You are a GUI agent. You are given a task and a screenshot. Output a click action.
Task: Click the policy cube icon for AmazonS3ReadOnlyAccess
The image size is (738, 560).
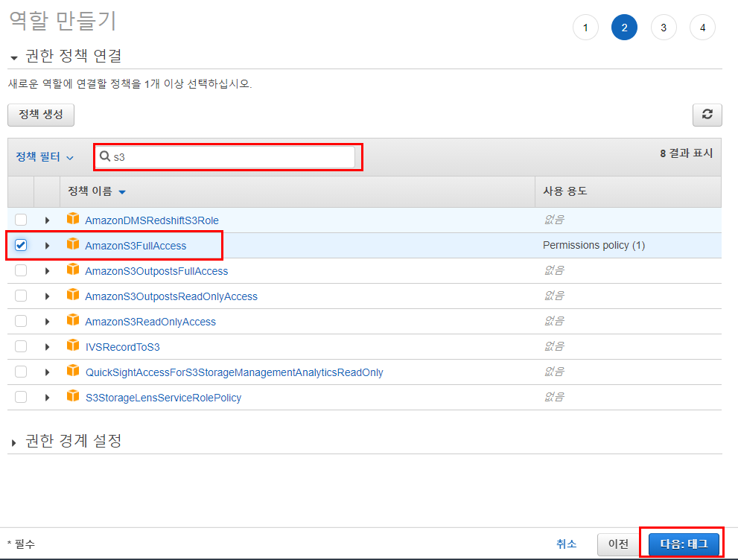click(x=73, y=320)
